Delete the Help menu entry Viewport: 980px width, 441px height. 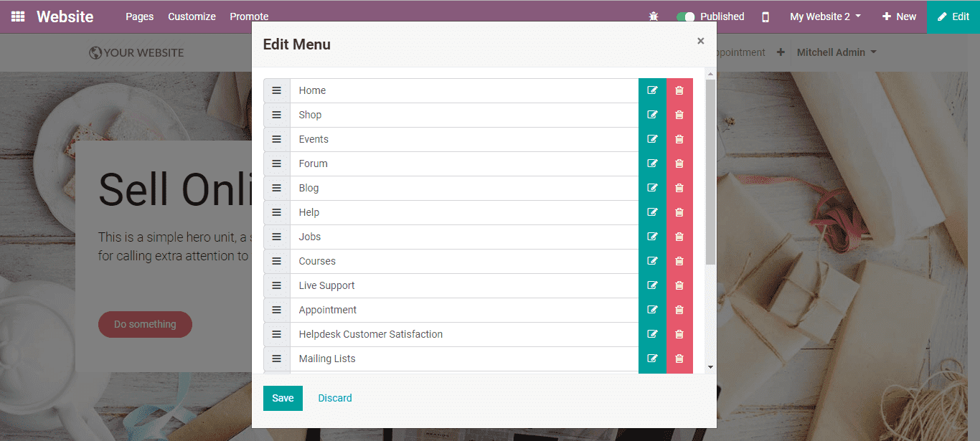point(679,212)
